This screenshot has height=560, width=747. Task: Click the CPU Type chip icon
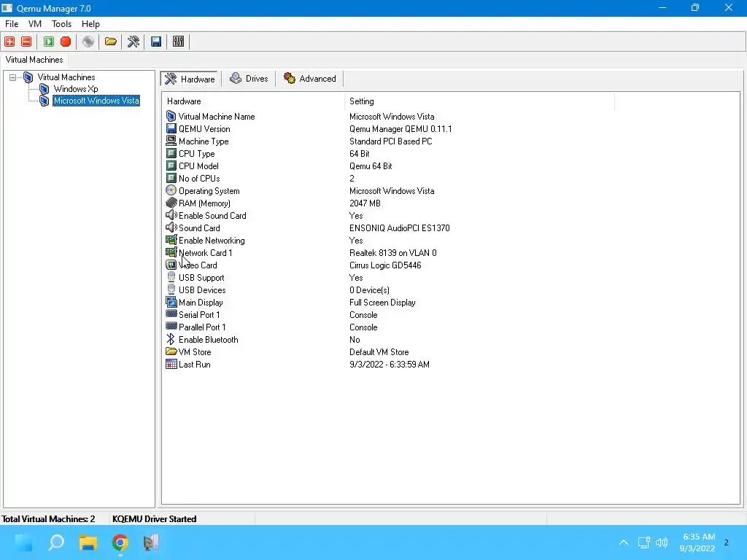click(x=171, y=153)
